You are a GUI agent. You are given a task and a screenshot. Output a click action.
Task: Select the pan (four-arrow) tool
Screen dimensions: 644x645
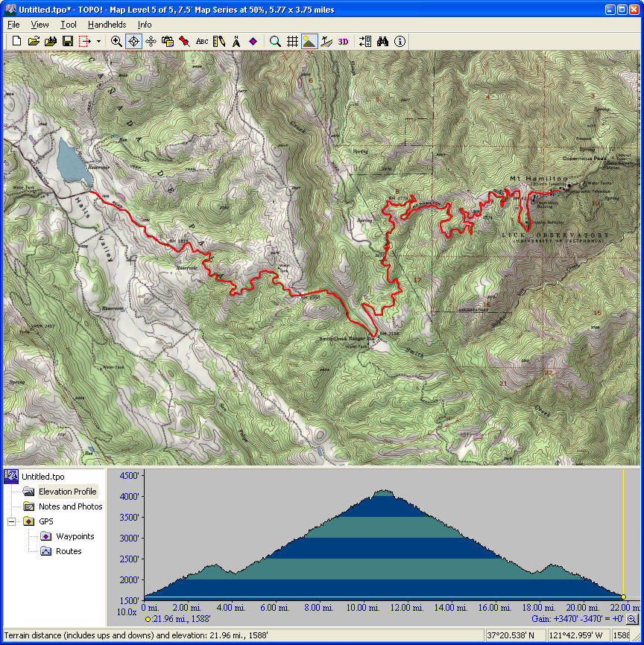pyautogui.click(x=151, y=42)
